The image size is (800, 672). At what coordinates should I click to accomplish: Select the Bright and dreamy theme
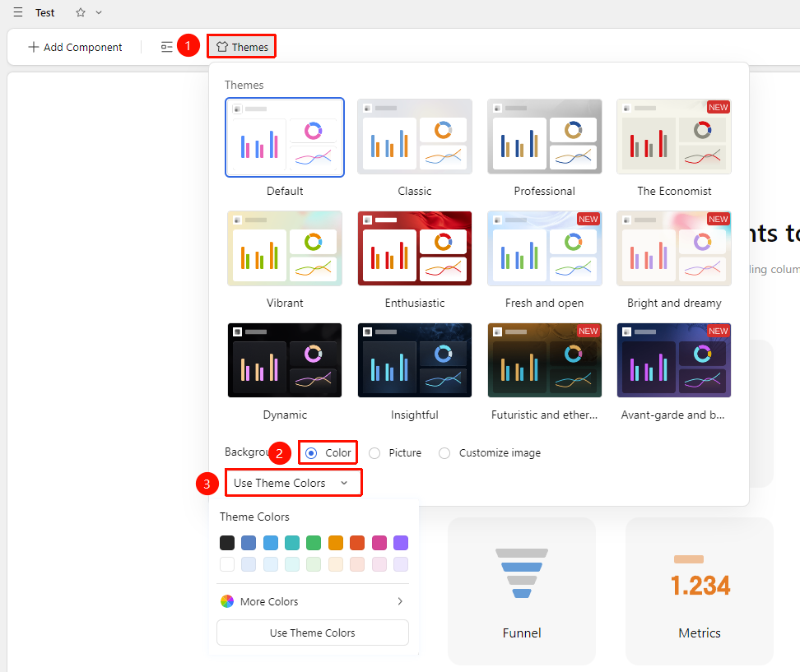click(x=674, y=248)
